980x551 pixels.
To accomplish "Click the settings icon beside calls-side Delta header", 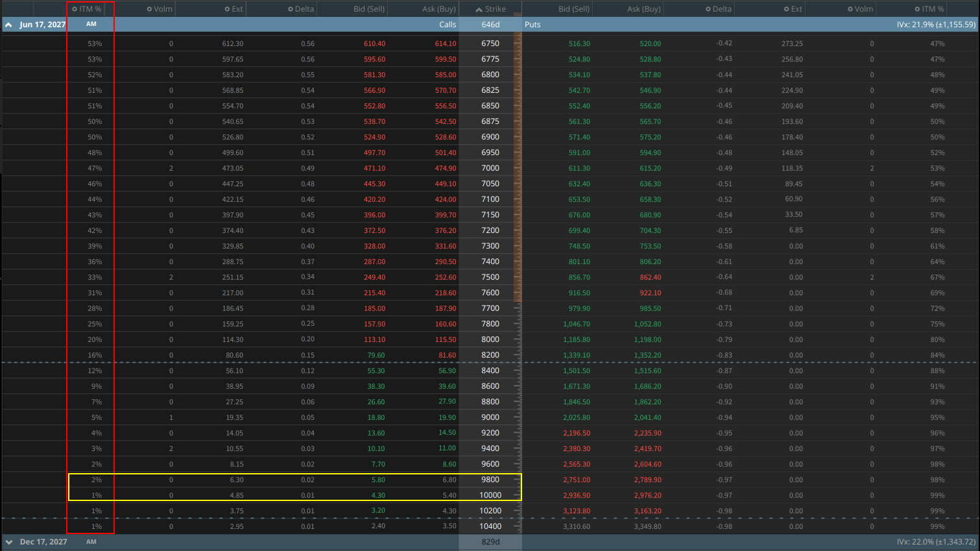I will 291,9.
